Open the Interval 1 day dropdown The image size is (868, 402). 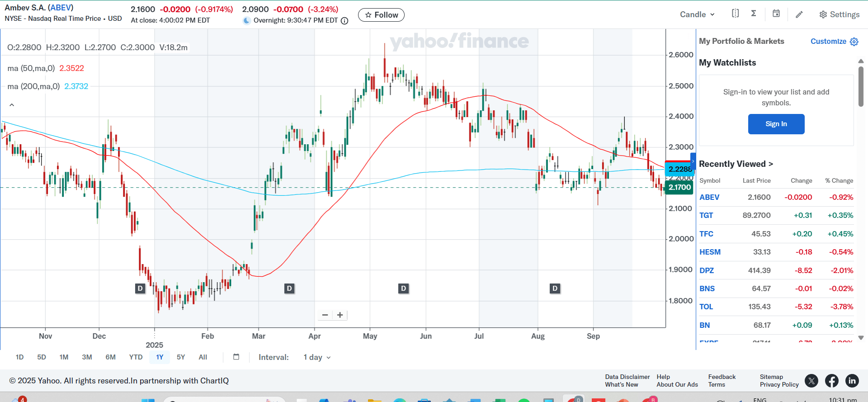(x=317, y=357)
